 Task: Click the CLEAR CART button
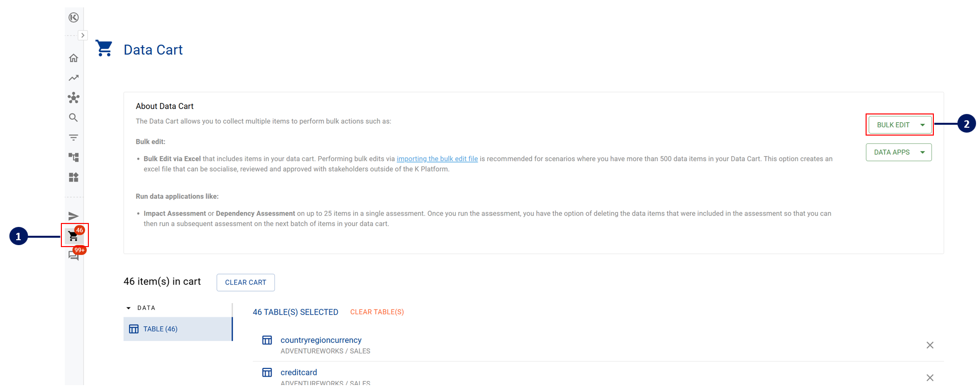click(x=245, y=282)
